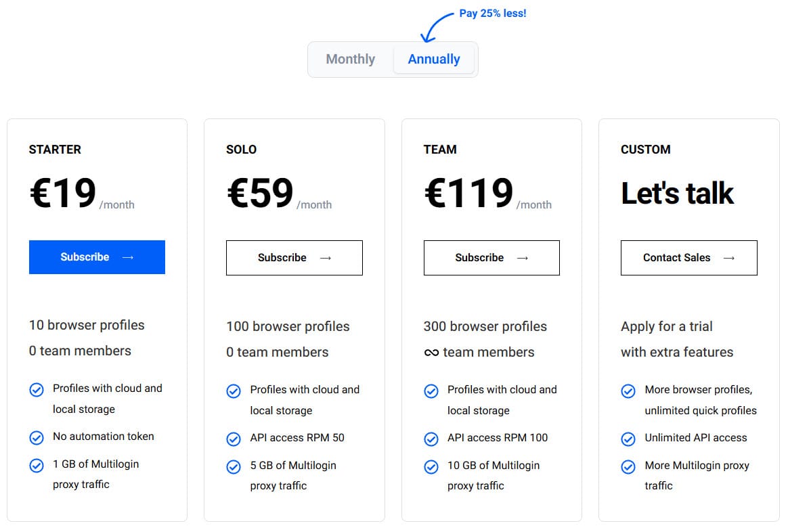Viewport: 788px width, 532px height.
Task: Click the Let's talk heading
Action: click(x=677, y=194)
